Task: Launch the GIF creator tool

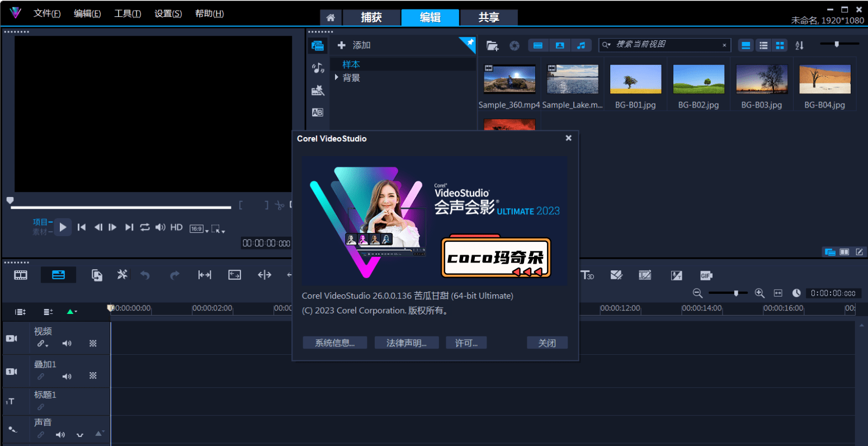Action: point(705,275)
